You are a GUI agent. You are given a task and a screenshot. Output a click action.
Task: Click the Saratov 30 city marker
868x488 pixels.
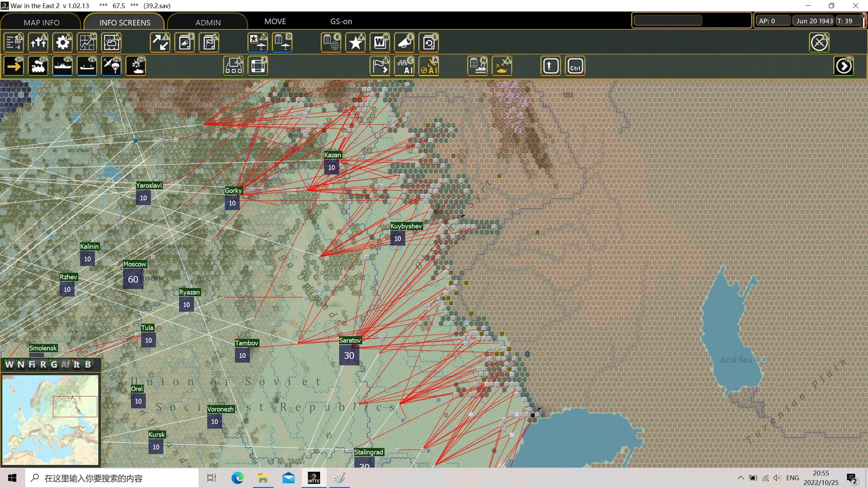pyautogui.click(x=349, y=356)
